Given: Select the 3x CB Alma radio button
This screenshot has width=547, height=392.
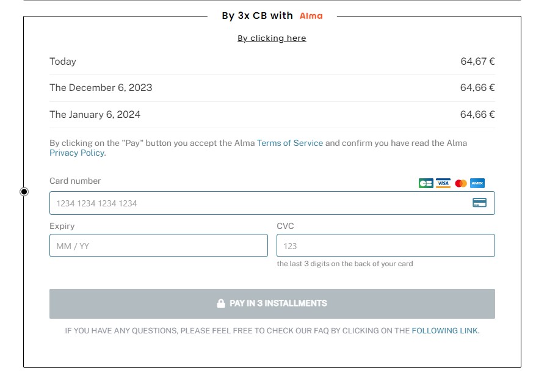Looking at the screenshot, I should pos(24,192).
